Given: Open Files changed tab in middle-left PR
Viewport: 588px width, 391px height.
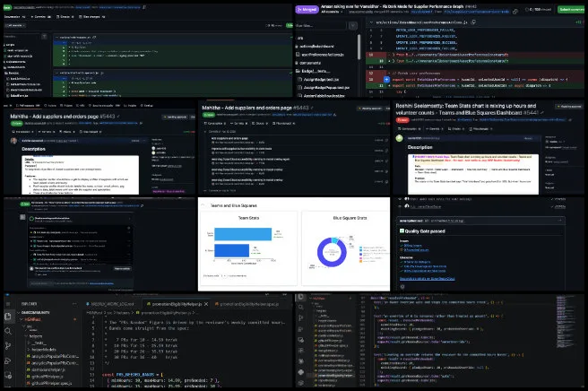Looking at the screenshot, I should coord(89,132).
